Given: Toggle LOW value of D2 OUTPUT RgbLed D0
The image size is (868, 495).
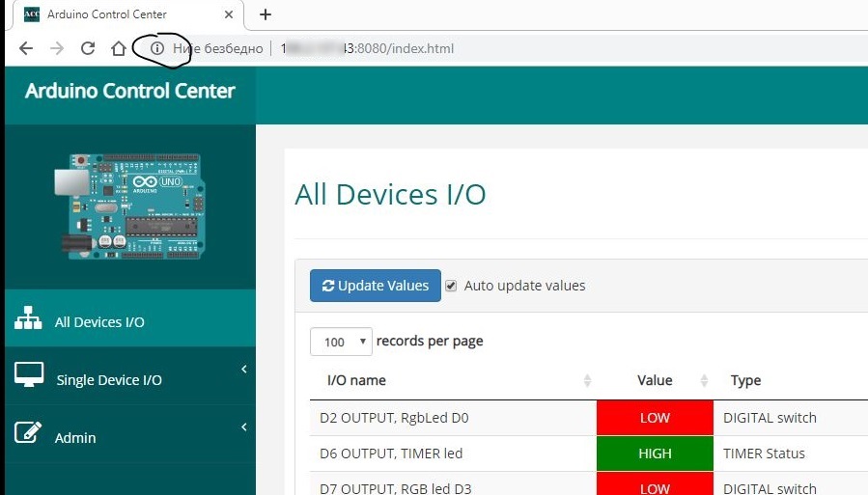Looking at the screenshot, I should point(655,418).
